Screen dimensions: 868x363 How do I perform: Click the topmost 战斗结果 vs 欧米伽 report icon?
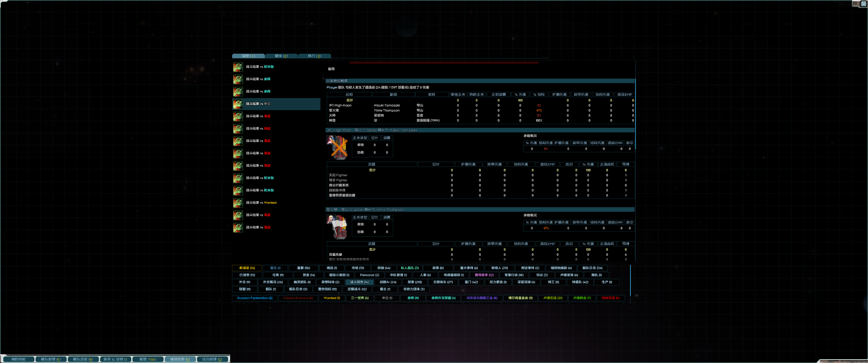click(x=238, y=67)
